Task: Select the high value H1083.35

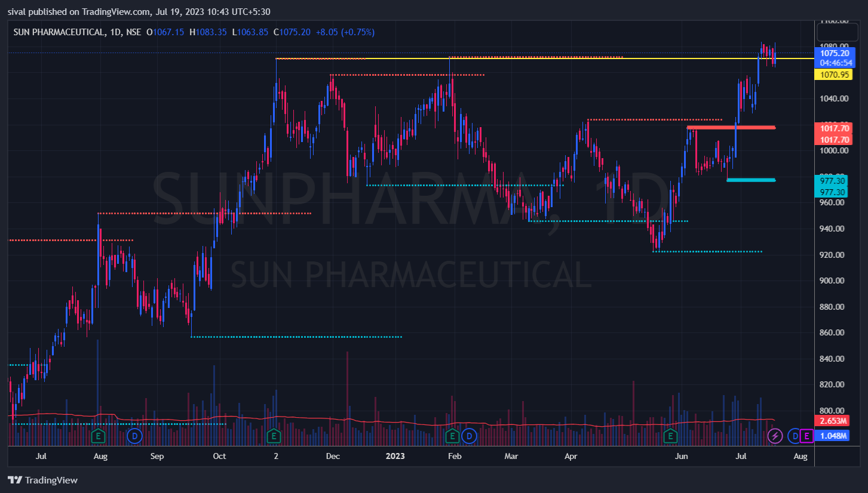Action: pyautogui.click(x=208, y=32)
